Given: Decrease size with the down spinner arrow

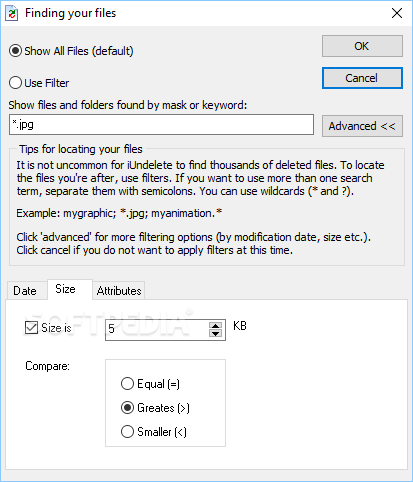Looking at the screenshot, I should point(216,334).
